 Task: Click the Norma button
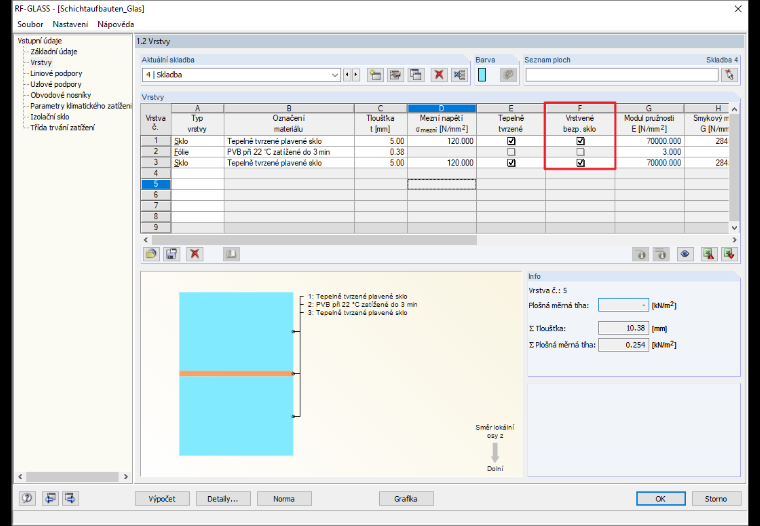[284, 498]
